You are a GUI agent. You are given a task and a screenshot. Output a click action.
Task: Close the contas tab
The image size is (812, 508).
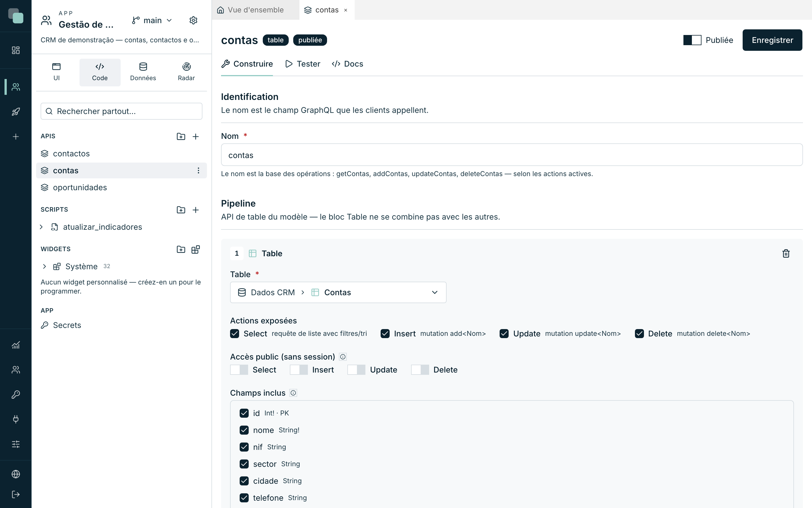[x=346, y=10]
